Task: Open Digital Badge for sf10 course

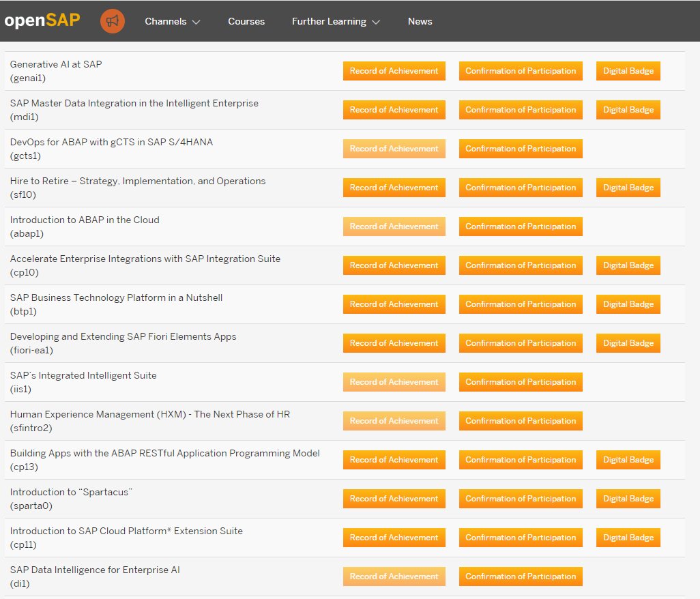Action: point(628,188)
